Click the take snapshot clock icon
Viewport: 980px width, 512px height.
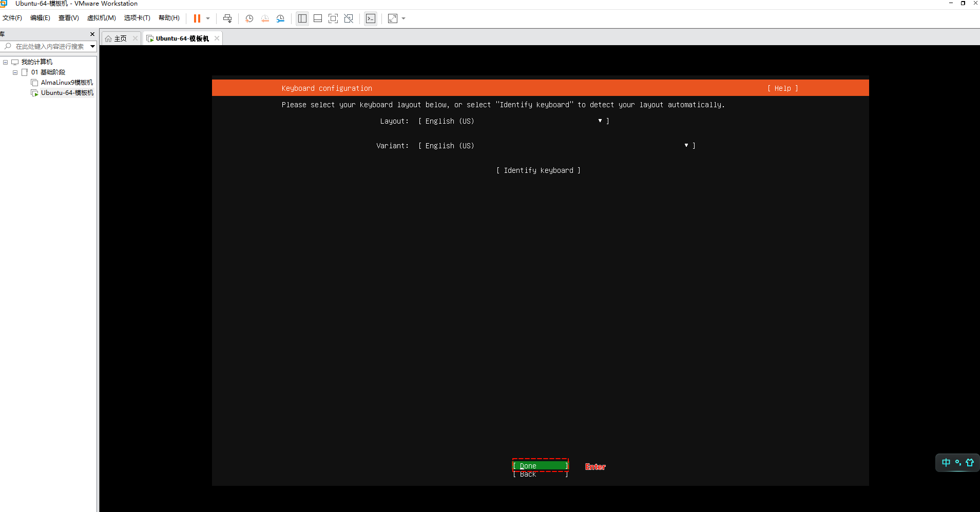pyautogui.click(x=249, y=18)
